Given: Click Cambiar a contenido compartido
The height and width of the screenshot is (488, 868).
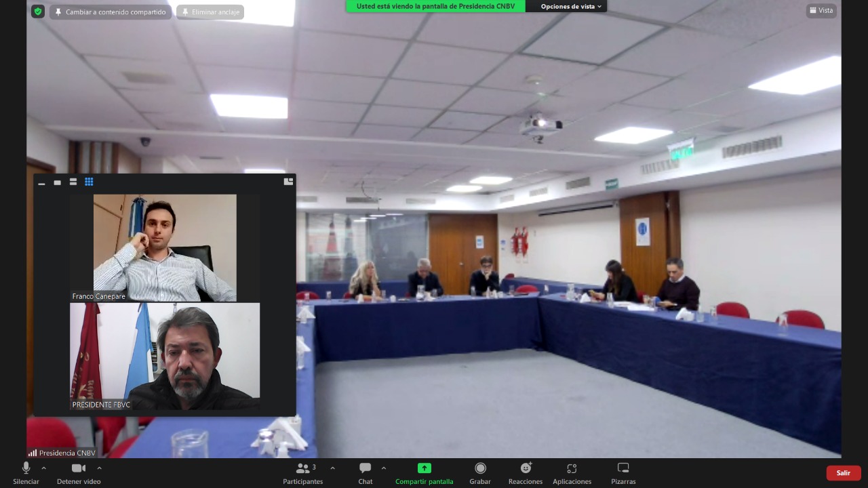Looking at the screenshot, I should click(111, 12).
